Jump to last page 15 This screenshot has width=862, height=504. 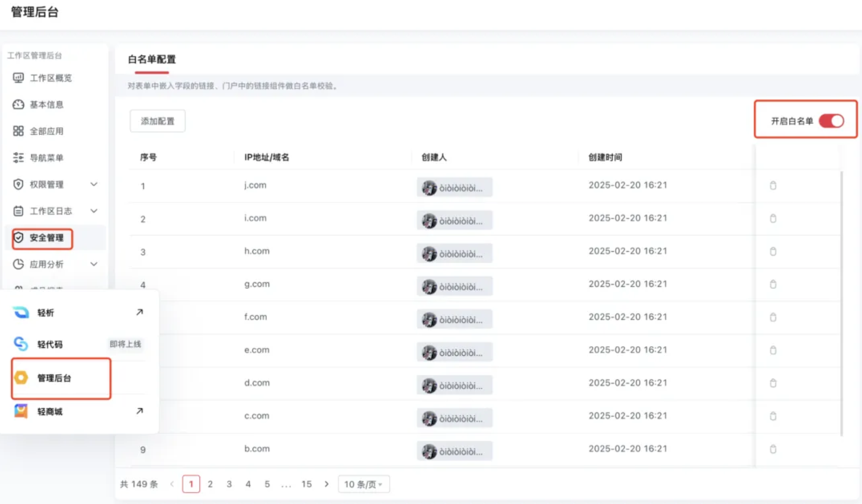click(x=306, y=484)
